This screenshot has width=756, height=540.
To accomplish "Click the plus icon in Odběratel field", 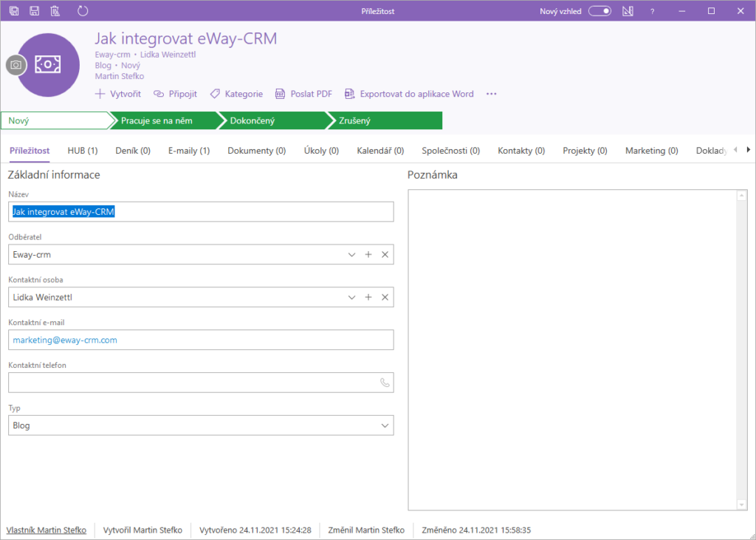I will [x=368, y=254].
